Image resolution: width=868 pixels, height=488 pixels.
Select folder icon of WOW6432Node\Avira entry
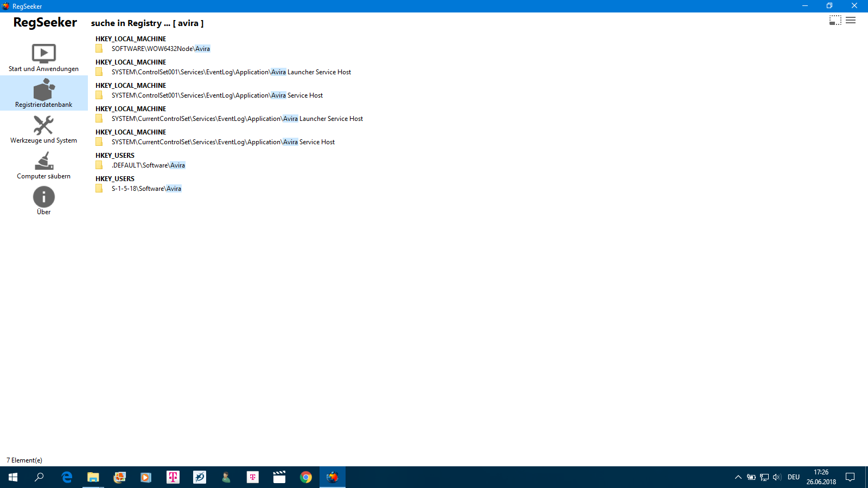pyautogui.click(x=99, y=49)
